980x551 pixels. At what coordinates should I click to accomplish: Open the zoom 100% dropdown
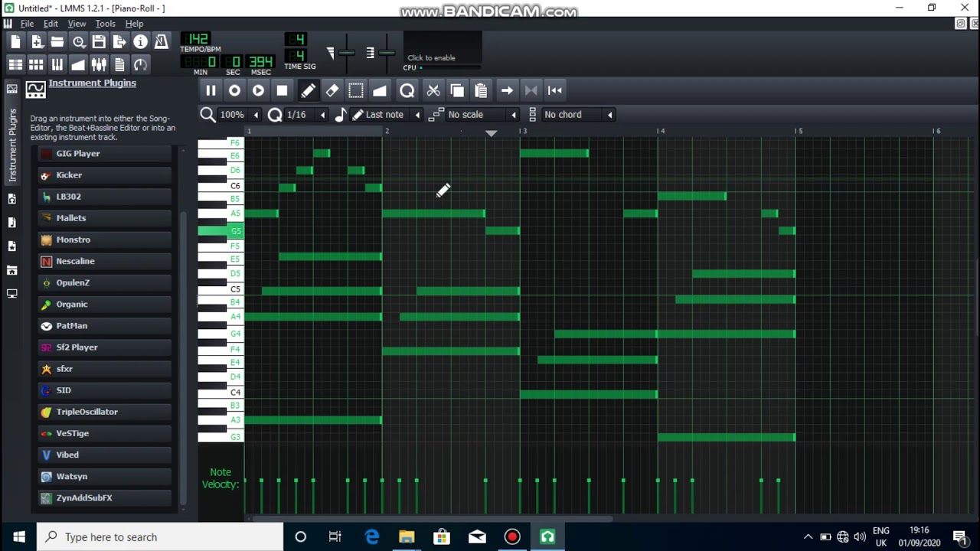click(238, 115)
